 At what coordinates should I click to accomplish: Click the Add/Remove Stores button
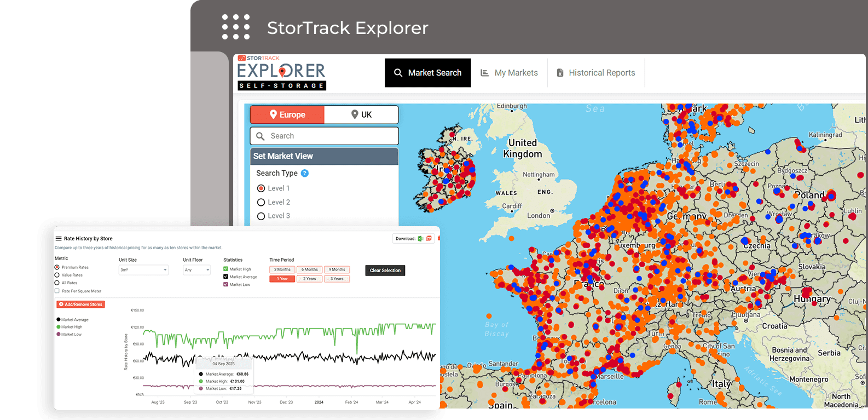click(x=80, y=304)
